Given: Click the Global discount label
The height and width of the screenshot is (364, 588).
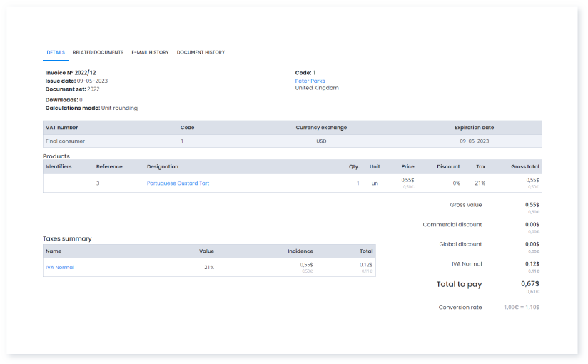Looking at the screenshot, I should pos(460,244).
